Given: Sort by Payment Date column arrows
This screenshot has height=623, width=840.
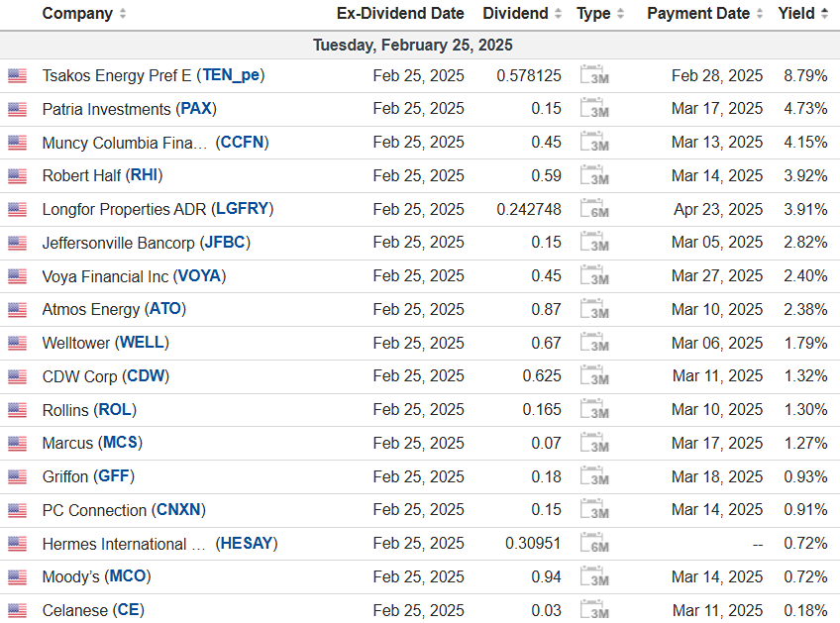Looking at the screenshot, I should coord(760,14).
